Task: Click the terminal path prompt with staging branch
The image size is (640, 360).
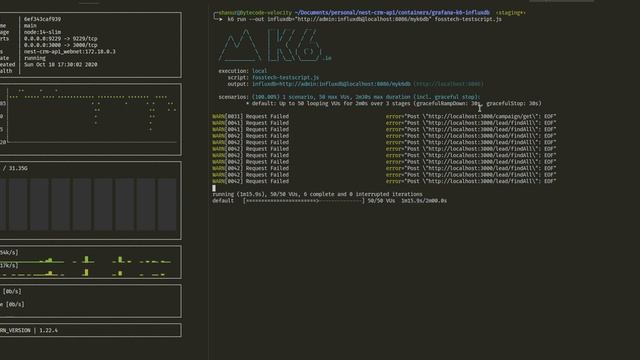Action: 371,13
